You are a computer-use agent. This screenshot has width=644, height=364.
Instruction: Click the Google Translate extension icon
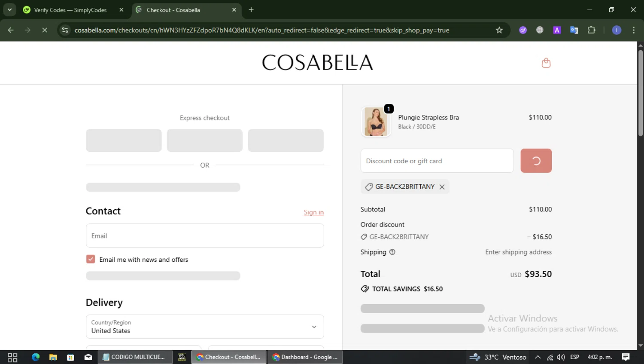tap(574, 30)
